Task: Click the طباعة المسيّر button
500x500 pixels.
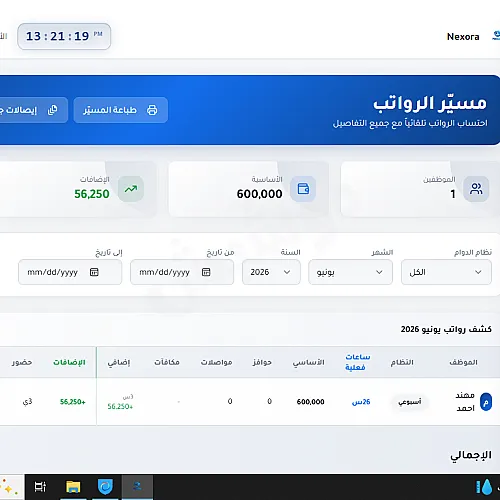Action: [x=121, y=110]
